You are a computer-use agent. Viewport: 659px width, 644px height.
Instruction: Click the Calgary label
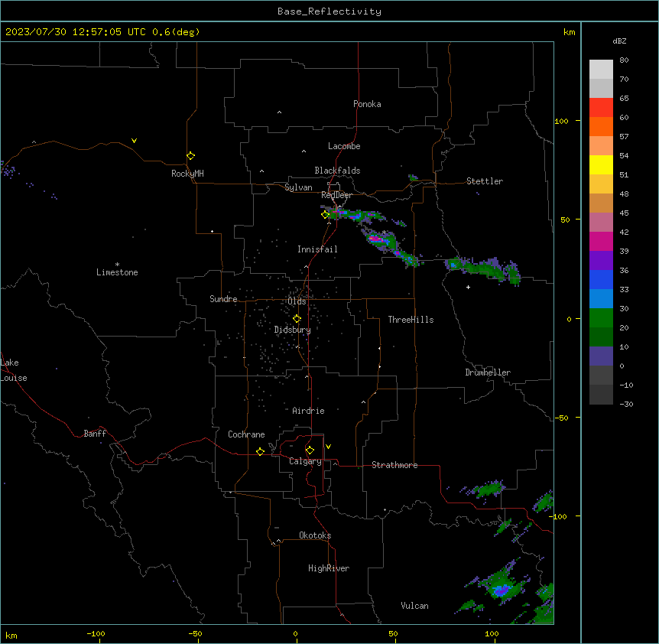(x=305, y=461)
